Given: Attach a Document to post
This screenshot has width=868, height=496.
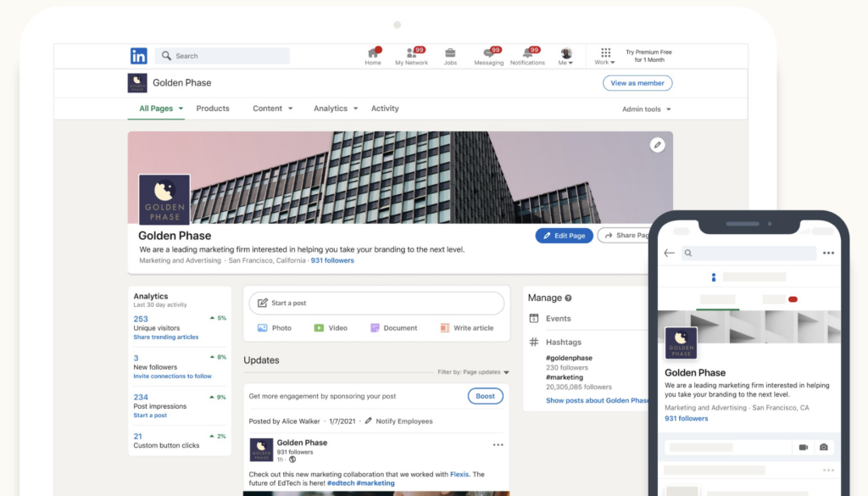Looking at the screenshot, I should (x=393, y=328).
